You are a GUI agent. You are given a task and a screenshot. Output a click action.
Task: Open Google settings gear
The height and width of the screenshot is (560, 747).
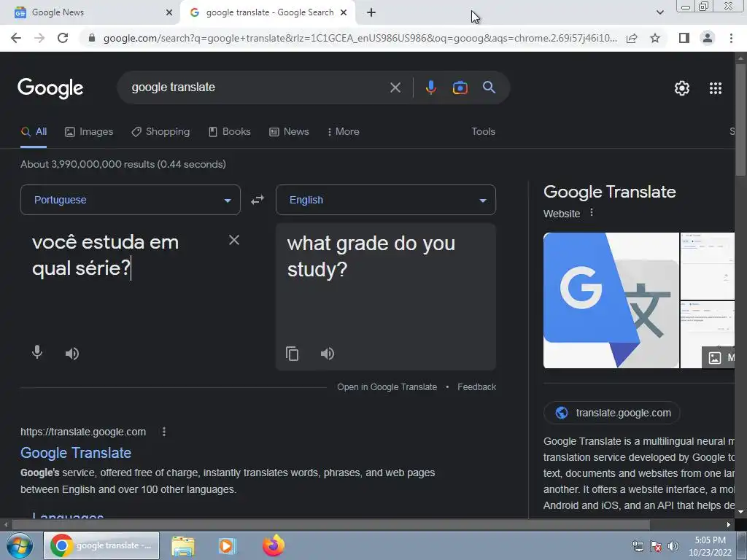pos(682,88)
